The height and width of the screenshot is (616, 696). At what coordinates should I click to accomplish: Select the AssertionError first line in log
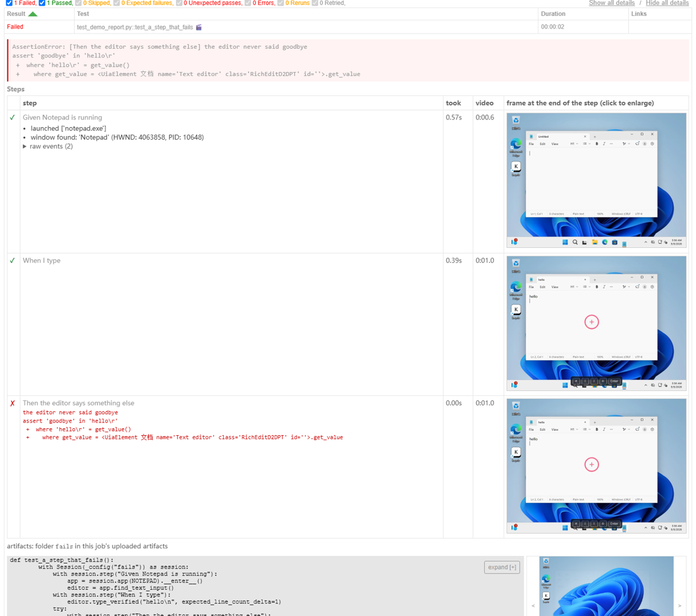coord(159,47)
